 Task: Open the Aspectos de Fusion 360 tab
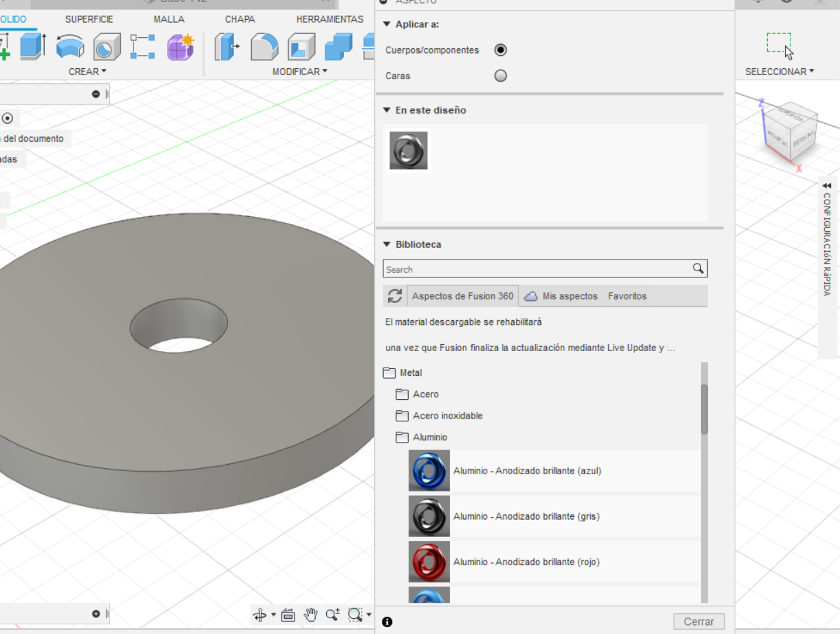[x=463, y=296]
